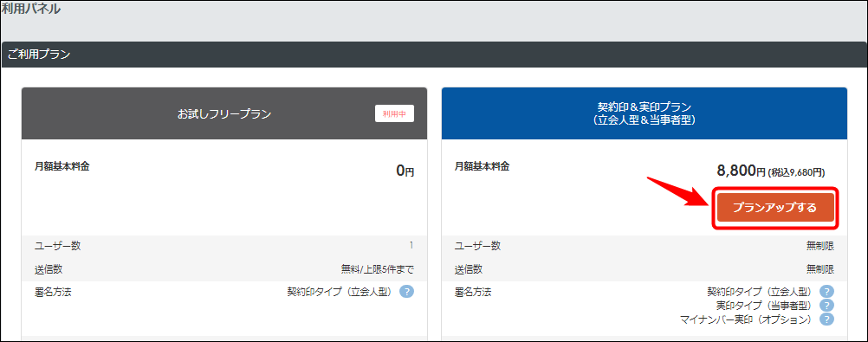Click 無料/上限5件まで value in free plan
This screenshot has height=342, width=868.
coord(378,269)
